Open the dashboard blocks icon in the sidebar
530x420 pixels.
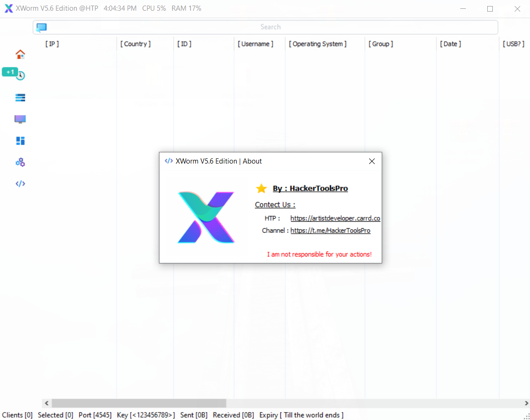point(20,140)
